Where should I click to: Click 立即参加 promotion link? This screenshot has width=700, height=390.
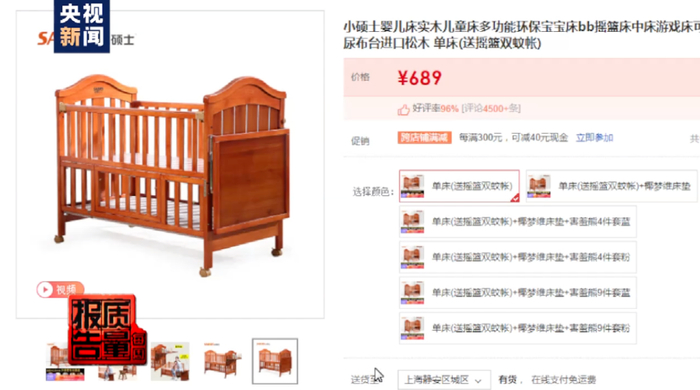point(594,137)
